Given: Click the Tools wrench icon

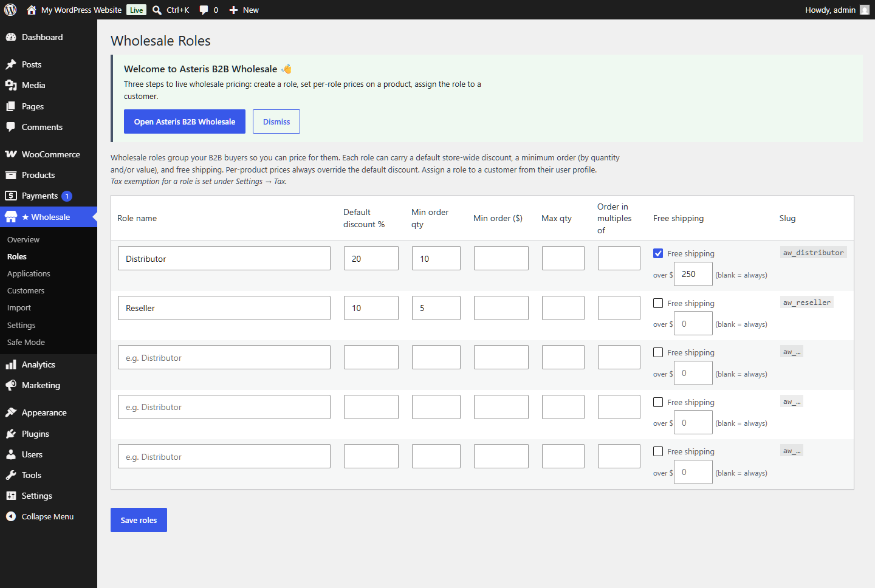Looking at the screenshot, I should point(11,475).
